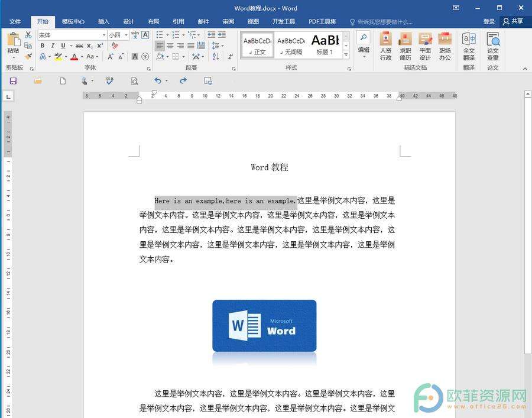The height and width of the screenshot is (418, 532).
Task: Click 登录 sign-in button
Action: (489, 22)
